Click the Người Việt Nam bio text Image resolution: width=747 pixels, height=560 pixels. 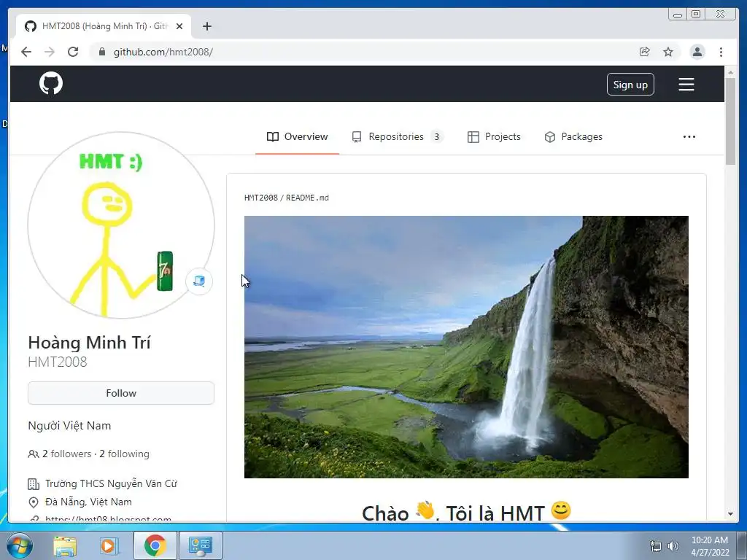point(69,426)
